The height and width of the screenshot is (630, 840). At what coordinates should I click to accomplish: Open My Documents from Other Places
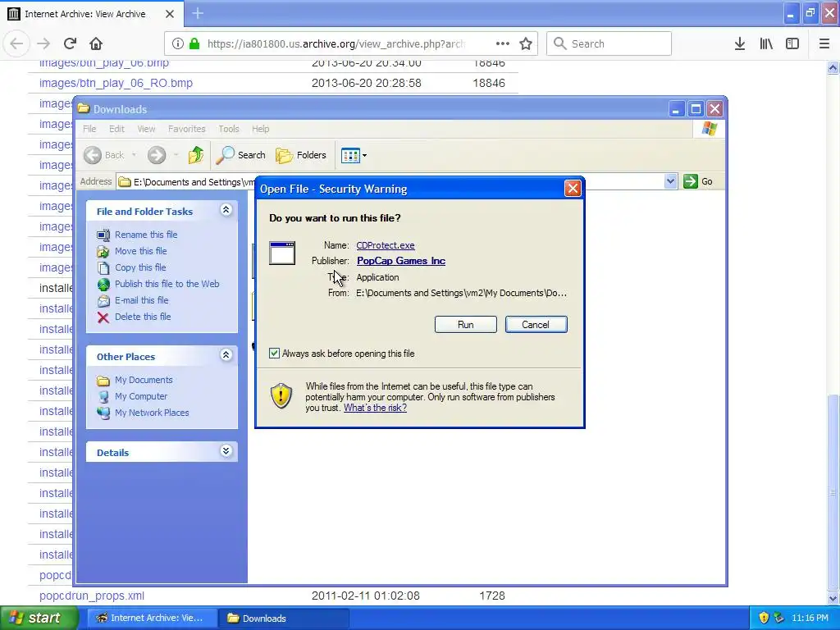tap(144, 380)
